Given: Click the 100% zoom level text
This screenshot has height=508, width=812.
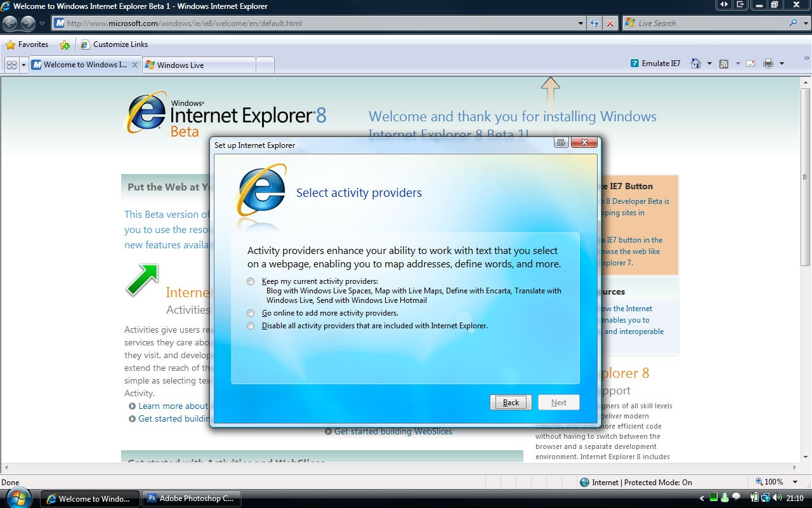Looking at the screenshot, I should tap(774, 482).
